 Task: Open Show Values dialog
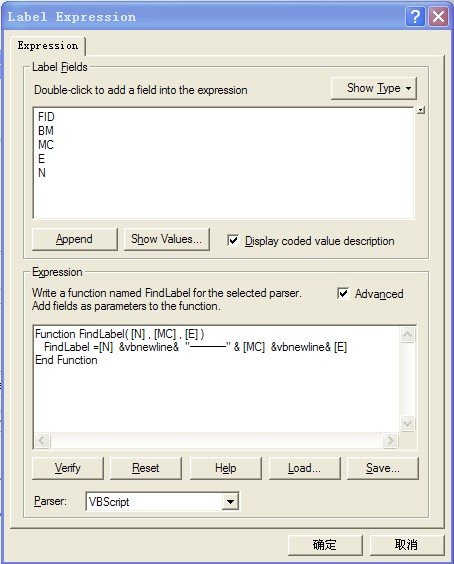(167, 239)
